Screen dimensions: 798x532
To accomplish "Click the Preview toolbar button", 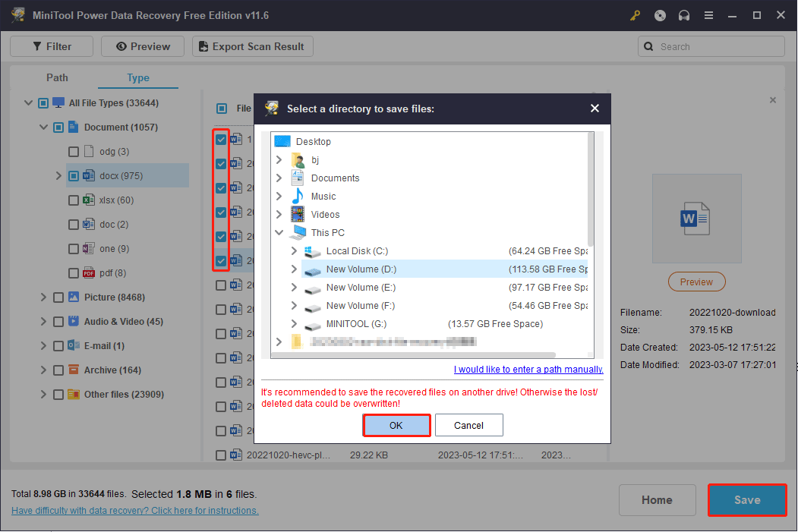I will click(x=143, y=46).
